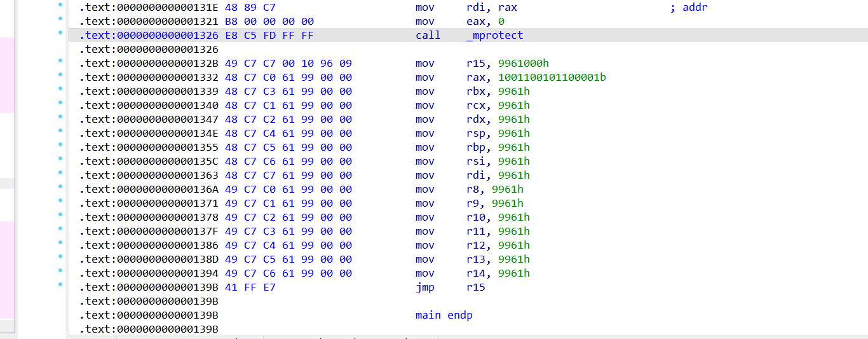This screenshot has height=339, width=868.
Task: Click the 9961000h operand value
Action: click(524, 64)
